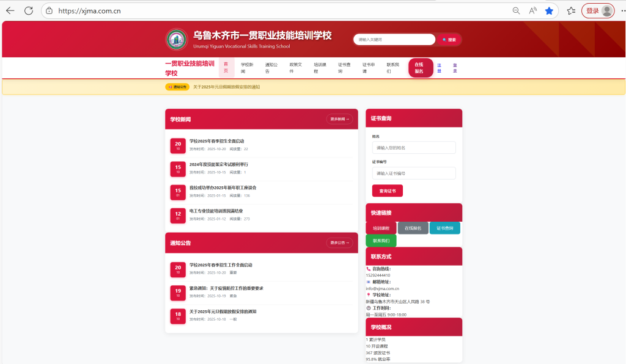This screenshot has width=626, height=364.
Task: Go to 政策文件 in navigation bar
Action: [296, 68]
